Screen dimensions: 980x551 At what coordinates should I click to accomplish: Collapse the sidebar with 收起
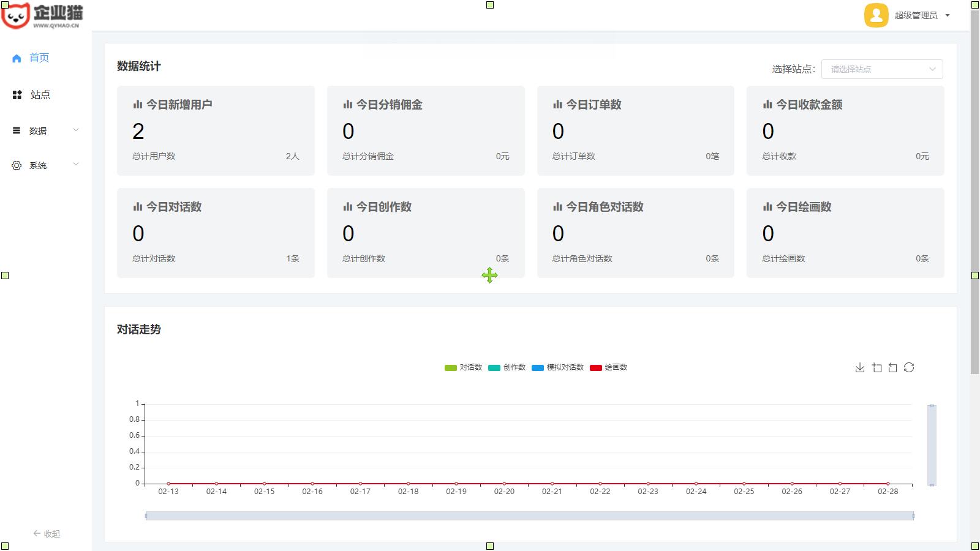(47, 534)
